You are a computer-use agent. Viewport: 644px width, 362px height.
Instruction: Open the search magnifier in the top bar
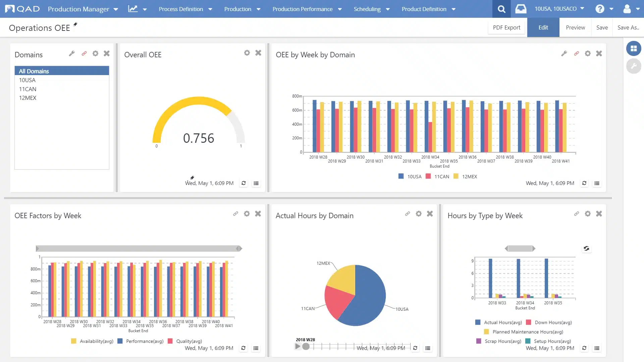(x=501, y=9)
